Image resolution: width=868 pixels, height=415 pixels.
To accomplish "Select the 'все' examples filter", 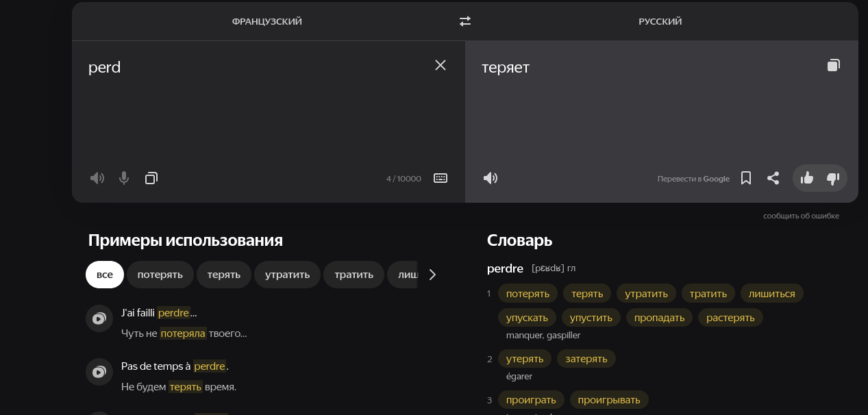I will (104, 275).
